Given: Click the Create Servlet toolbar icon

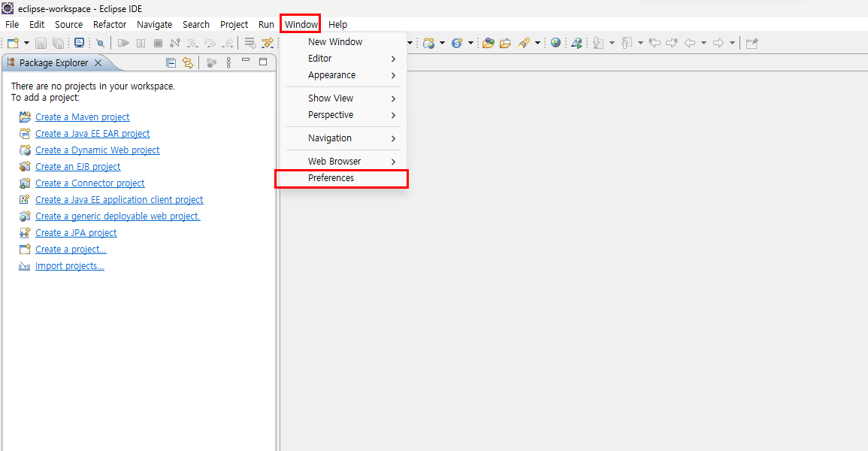Looking at the screenshot, I should click(457, 43).
